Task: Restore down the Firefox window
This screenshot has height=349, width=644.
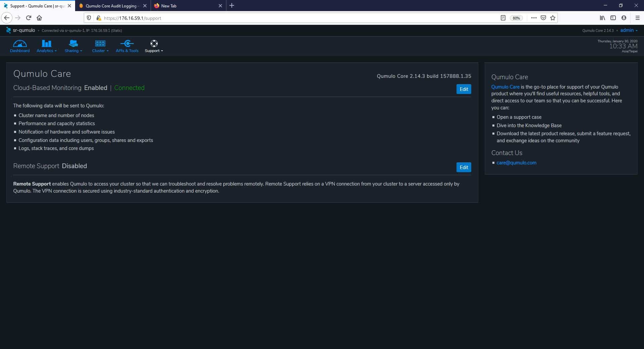Action: point(621,5)
